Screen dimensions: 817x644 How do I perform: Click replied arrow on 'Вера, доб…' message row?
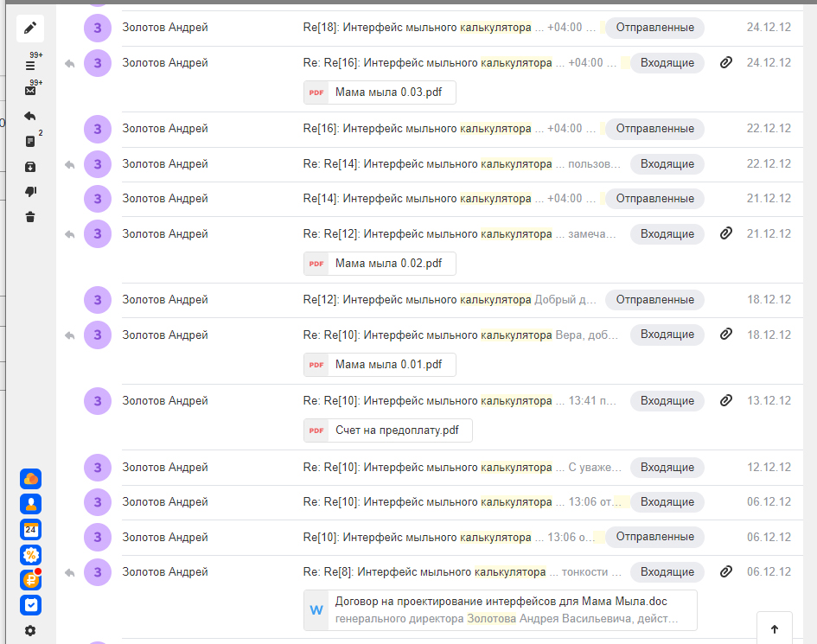[69, 335]
